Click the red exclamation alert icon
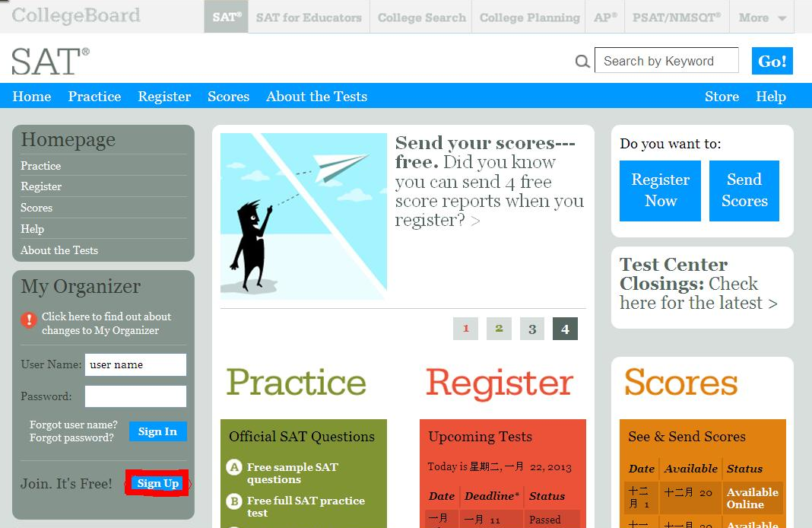812x528 pixels. click(x=29, y=320)
